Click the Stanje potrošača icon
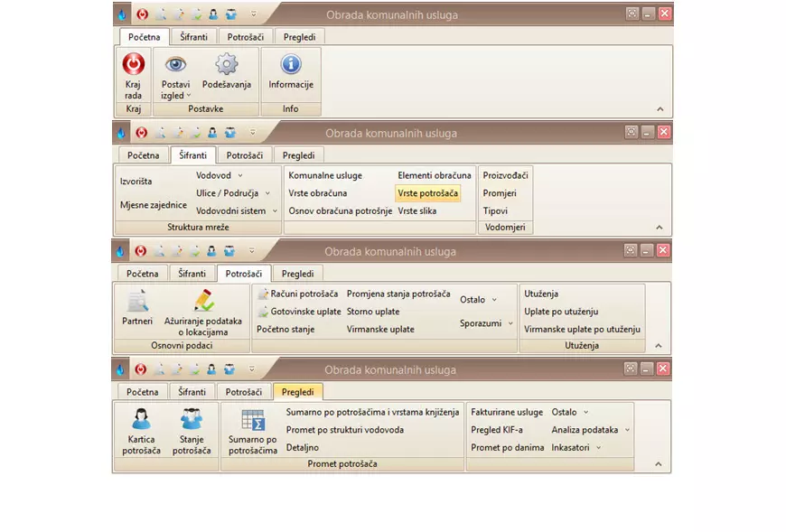The height and width of the screenshot is (532, 786). tap(191, 420)
